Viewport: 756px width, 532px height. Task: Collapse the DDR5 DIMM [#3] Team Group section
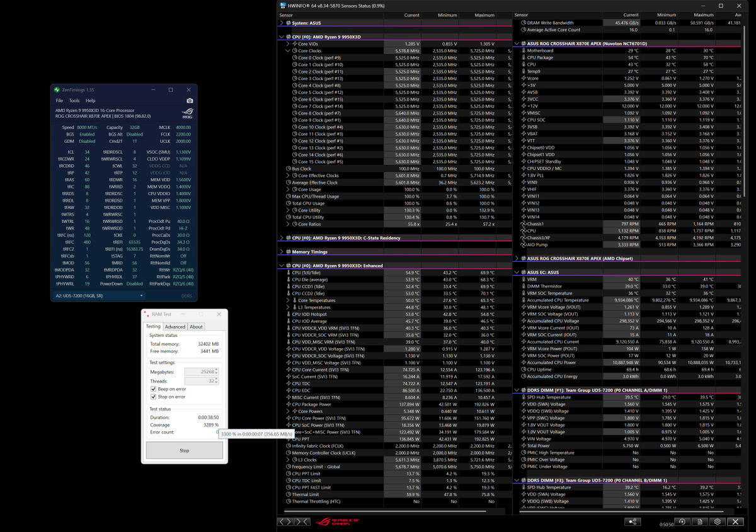tap(517, 480)
